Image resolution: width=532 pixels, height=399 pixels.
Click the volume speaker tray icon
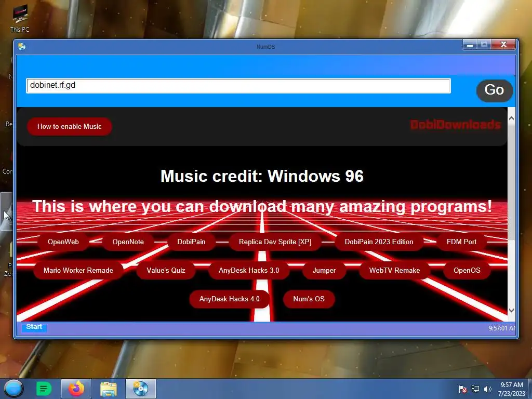(487, 389)
